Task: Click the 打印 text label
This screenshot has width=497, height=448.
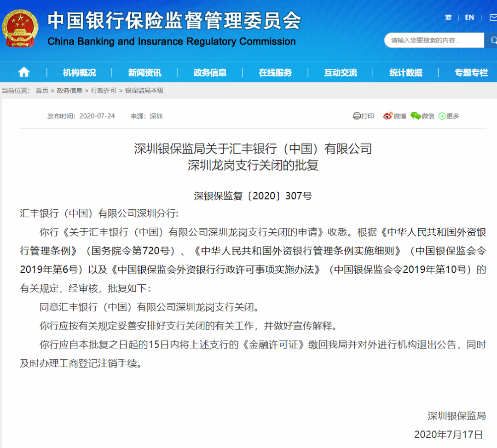Action: pyautogui.click(x=368, y=116)
